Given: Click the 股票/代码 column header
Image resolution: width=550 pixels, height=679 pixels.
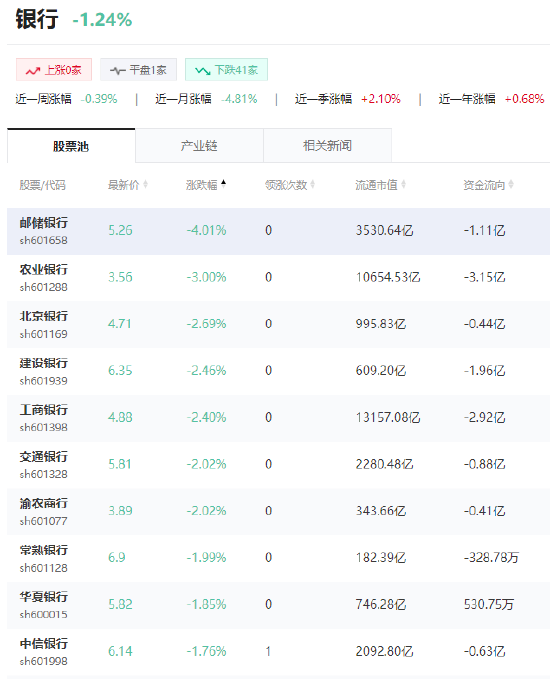Looking at the screenshot, I should pyautogui.click(x=42, y=185).
